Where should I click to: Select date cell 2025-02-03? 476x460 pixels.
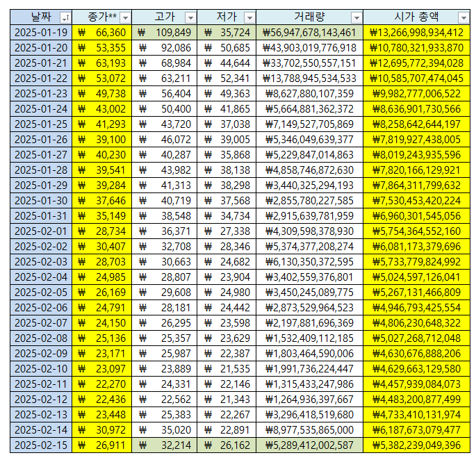[41, 262]
